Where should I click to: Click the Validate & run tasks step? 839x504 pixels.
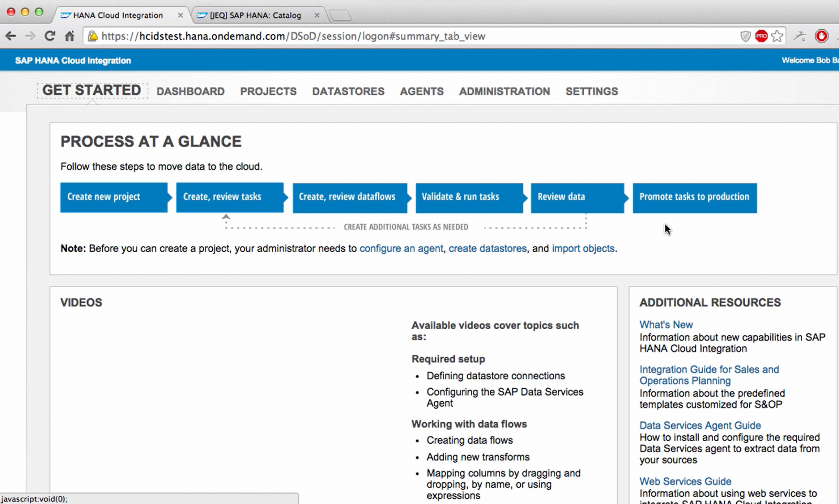click(471, 198)
